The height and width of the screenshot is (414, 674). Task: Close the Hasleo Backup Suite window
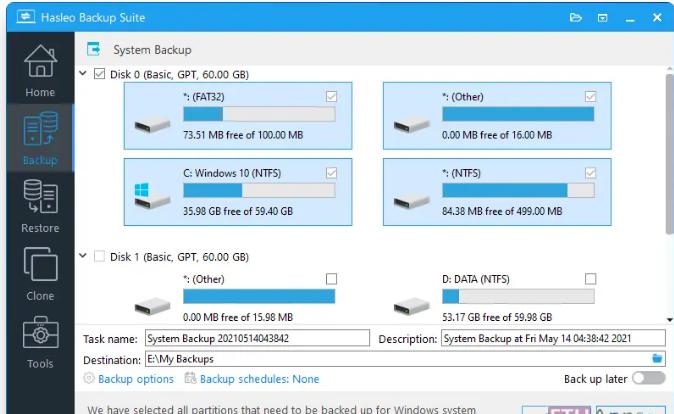[657, 18]
